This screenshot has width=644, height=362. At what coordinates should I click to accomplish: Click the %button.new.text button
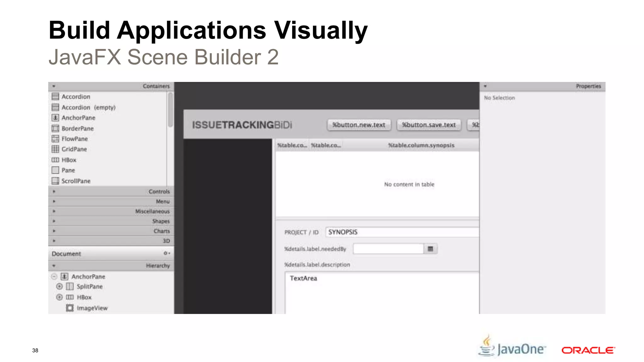point(359,125)
